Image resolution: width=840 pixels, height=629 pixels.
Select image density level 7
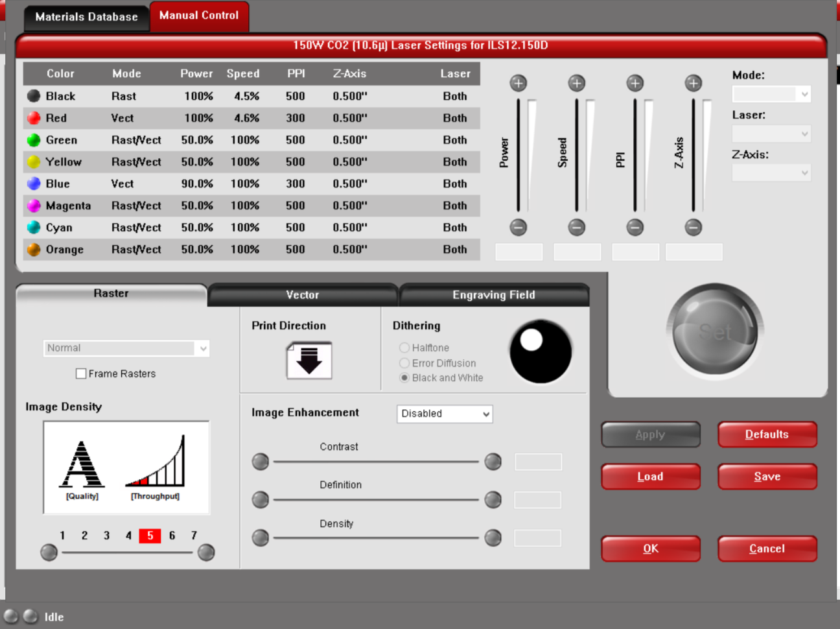194,536
